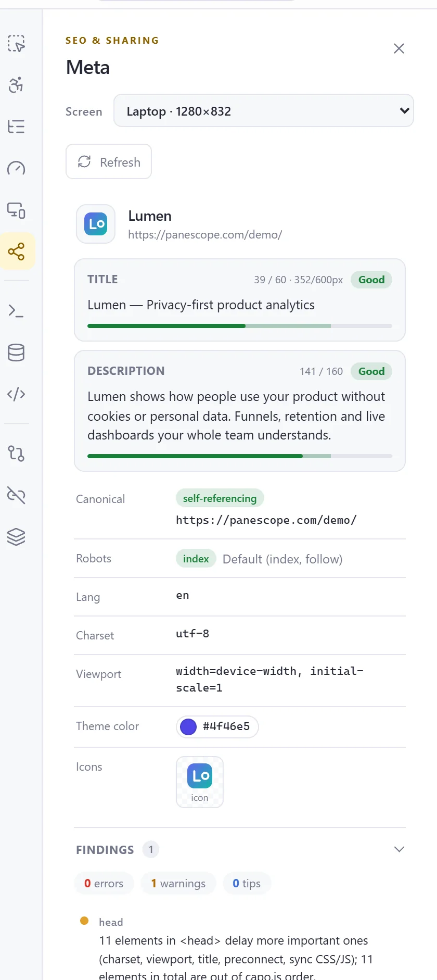Click the title length progress bar

click(240, 326)
